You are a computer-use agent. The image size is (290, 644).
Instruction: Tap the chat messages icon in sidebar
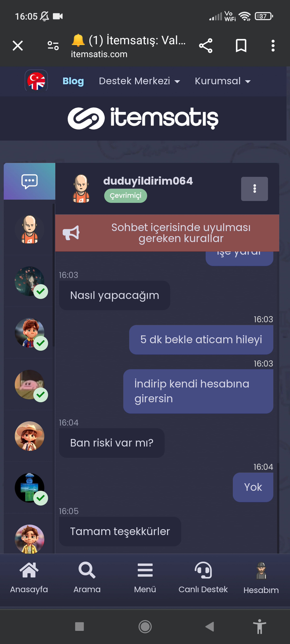[x=29, y=181]
